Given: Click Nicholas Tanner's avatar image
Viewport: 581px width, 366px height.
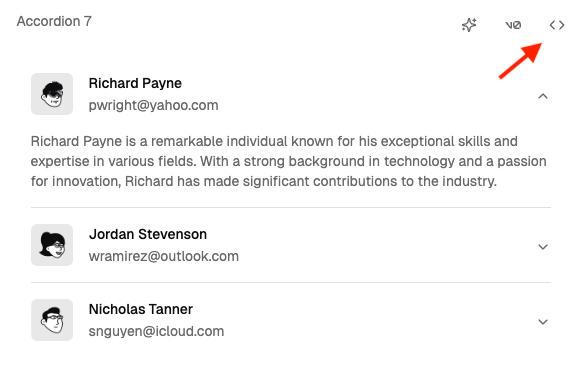Looking at the screenshot, I should 52,320.
